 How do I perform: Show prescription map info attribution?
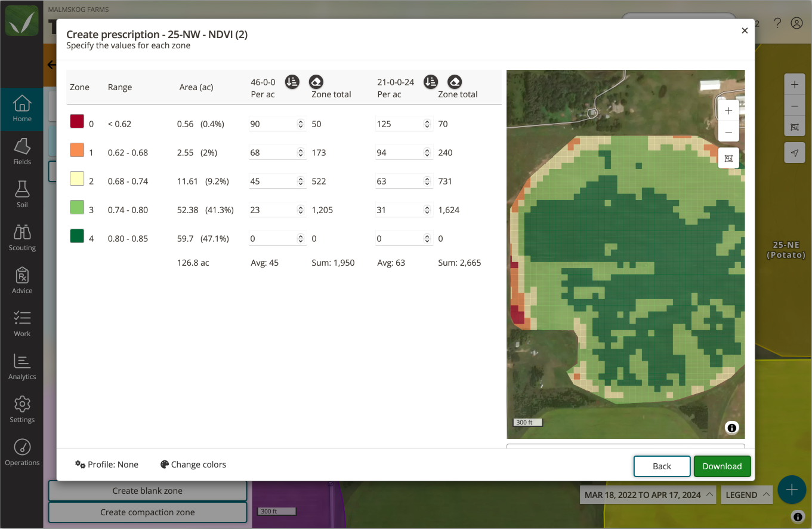click(731, 427)
